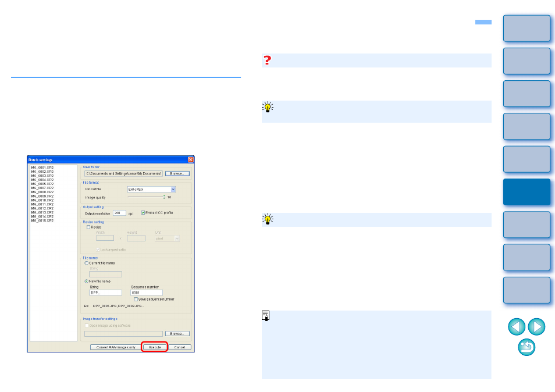
Task: Enable Save sequence number checkbox
Action: pos(136,300)
